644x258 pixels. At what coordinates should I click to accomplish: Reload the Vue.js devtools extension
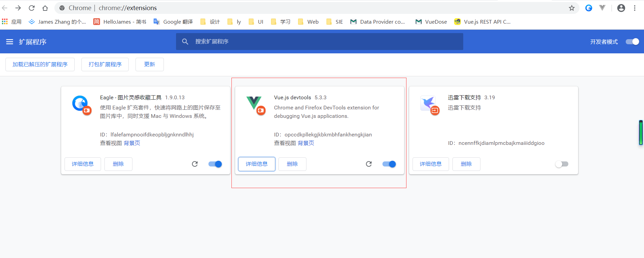click(x=369, y=164)
